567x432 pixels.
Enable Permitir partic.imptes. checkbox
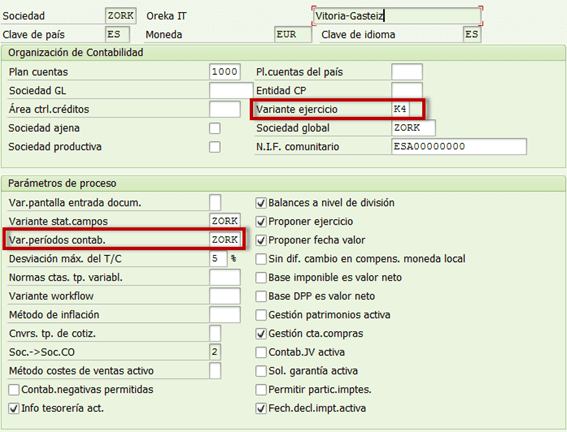261,390
